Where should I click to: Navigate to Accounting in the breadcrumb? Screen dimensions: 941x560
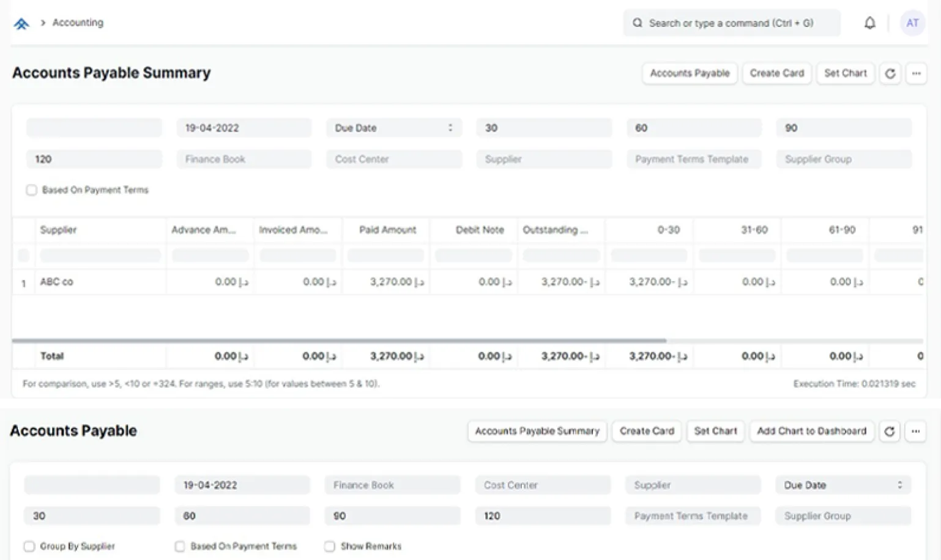point(78,23)
